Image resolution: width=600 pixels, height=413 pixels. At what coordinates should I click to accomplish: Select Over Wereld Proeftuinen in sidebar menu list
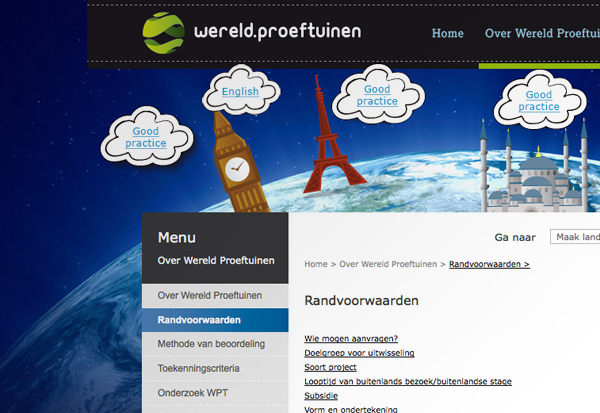[x=215, y=295]
